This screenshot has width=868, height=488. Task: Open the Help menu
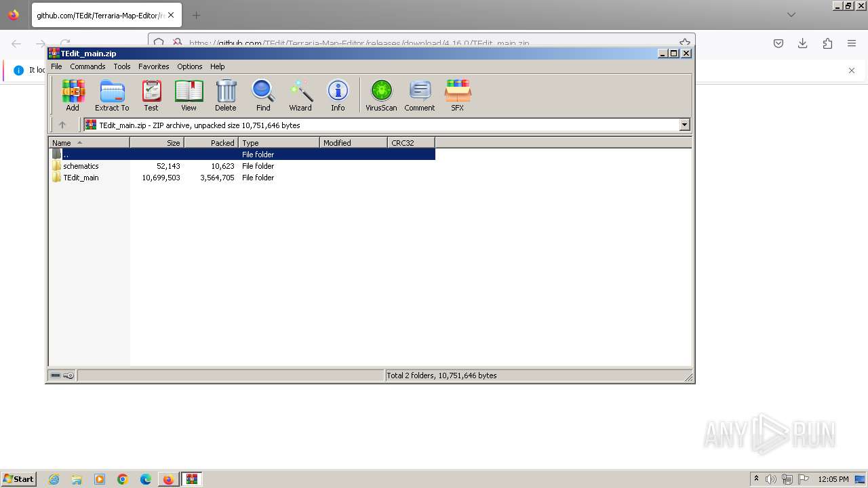218,66
